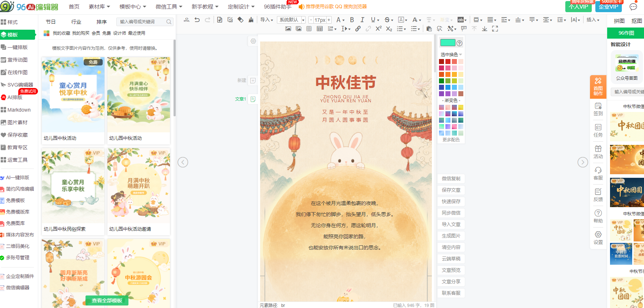The height and width of the screenshot is (308, 644).
Task: Open the system default font dropdown
Action: pyautogui.click(x=291, y=20)
